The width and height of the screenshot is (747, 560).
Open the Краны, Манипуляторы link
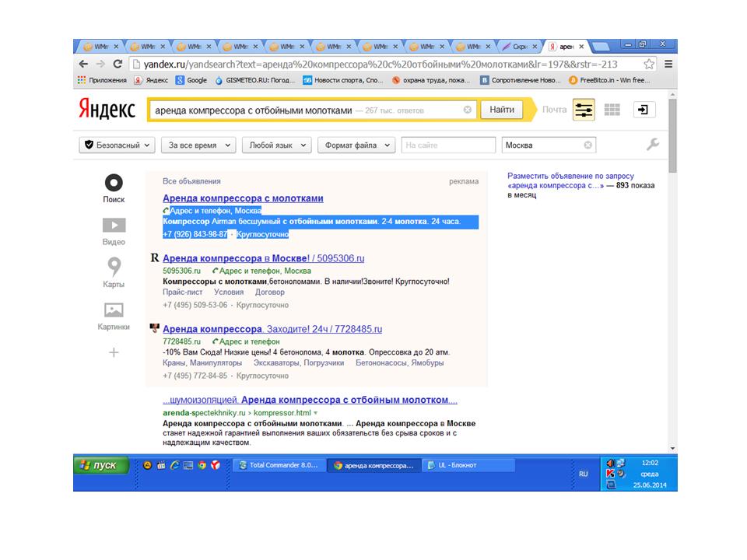click(202, 363)
